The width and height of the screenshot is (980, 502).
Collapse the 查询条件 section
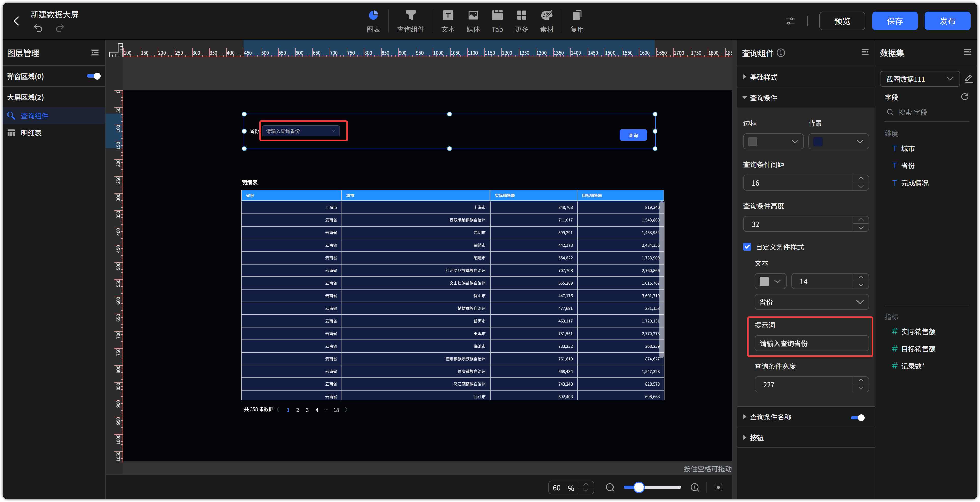(x=805, y=98)
